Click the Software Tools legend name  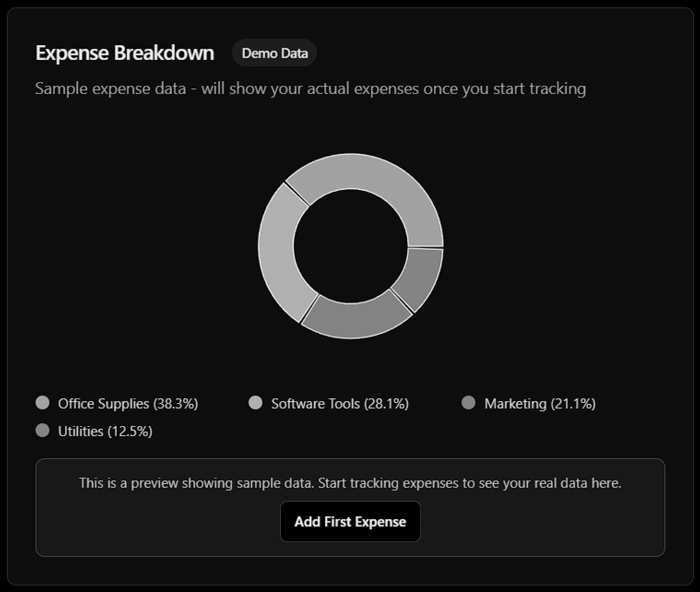point(316,404)
